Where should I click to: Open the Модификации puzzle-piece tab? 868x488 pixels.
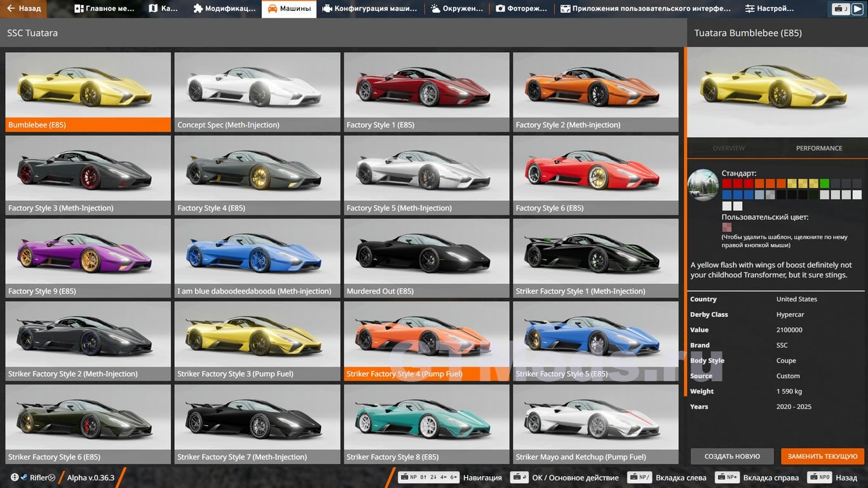[224, 9]
